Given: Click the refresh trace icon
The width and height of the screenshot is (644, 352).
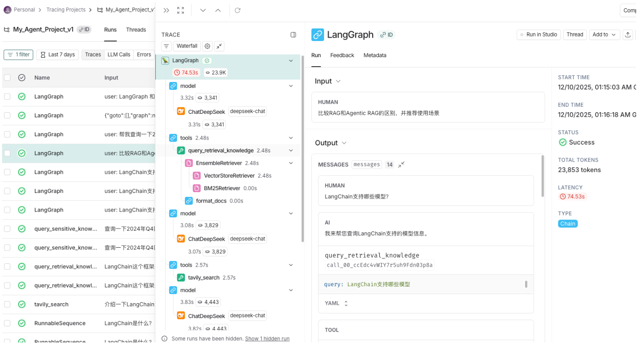Looking at the screenshot, I should tap(237, 10).
